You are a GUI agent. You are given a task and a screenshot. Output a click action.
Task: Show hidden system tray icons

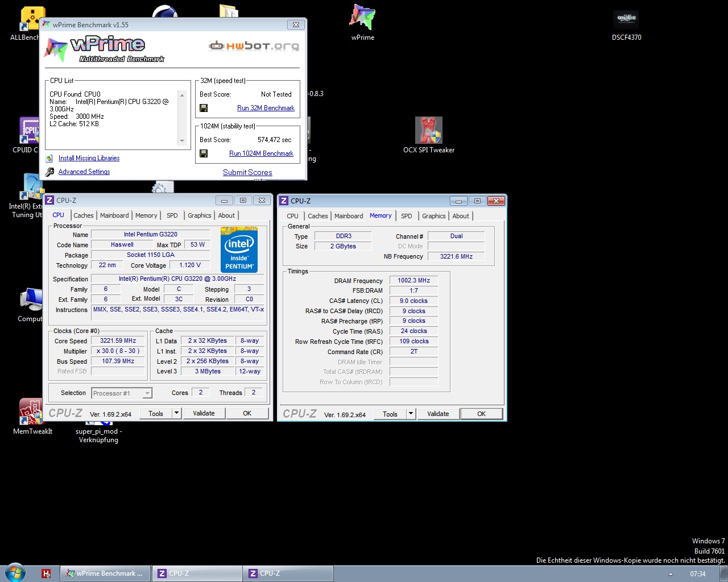coord(671,574)
